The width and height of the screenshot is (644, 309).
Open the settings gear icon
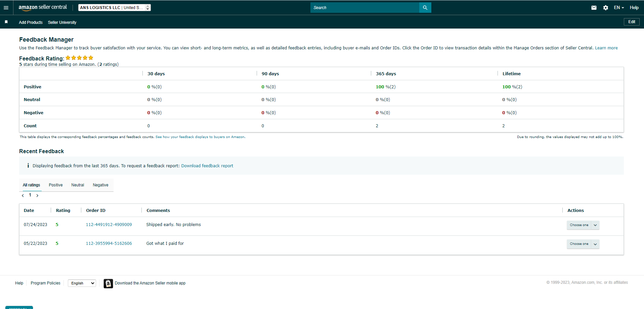click(x=606, y=8)
